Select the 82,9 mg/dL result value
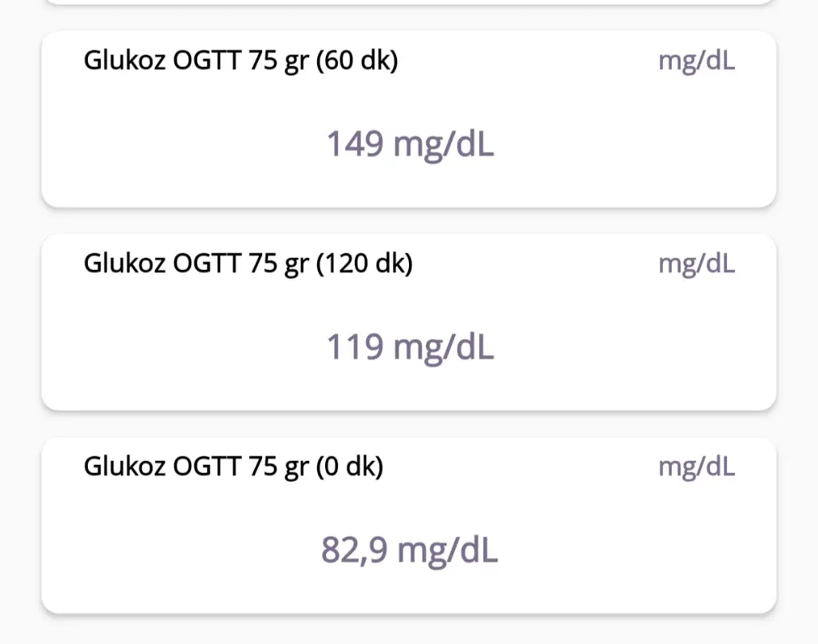 tap(410, 550)
